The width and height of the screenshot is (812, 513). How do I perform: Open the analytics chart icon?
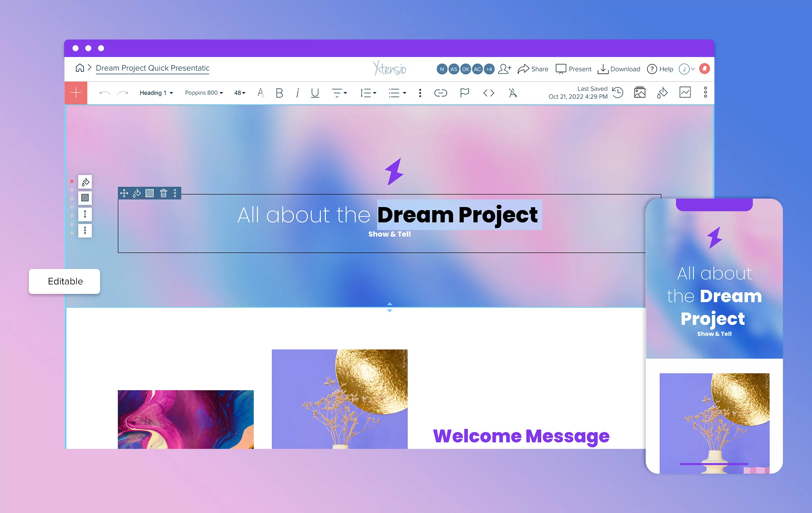click(685, 93)
